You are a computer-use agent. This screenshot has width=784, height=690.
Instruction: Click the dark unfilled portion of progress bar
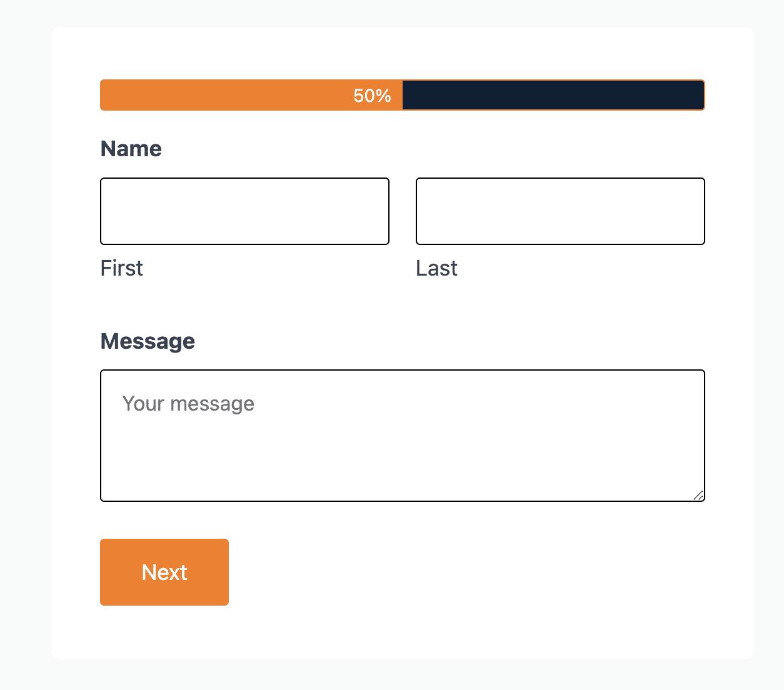[553, 95]
